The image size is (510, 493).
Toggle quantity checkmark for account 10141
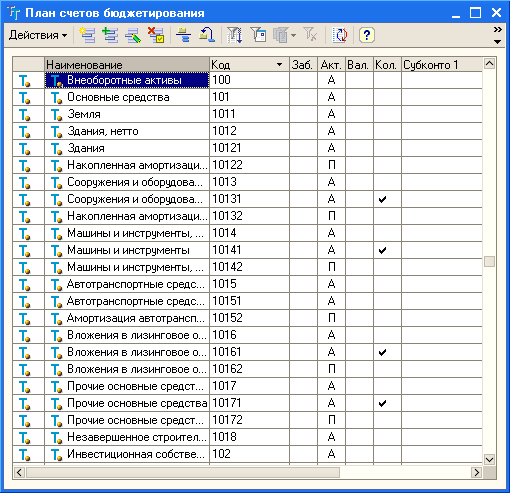[382, 250]
